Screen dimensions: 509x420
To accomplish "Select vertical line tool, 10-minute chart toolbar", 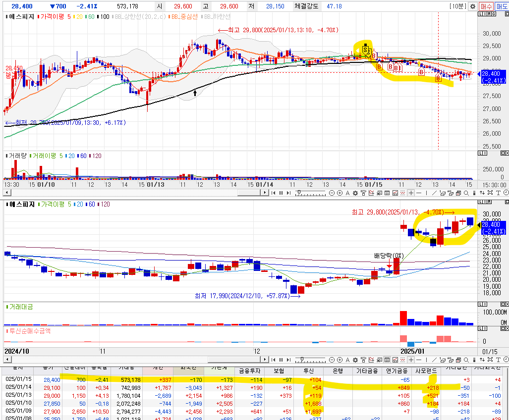I will 427,193.
